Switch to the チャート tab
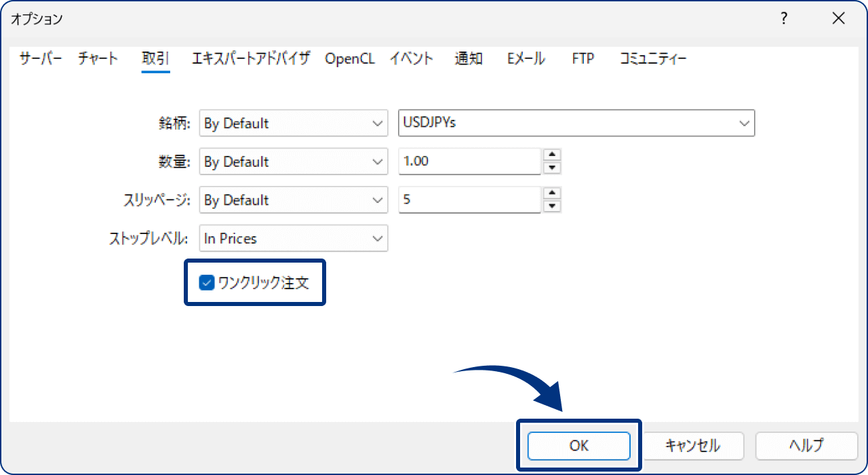Viewport: 868px width, 475px height. tap(98, 59)
